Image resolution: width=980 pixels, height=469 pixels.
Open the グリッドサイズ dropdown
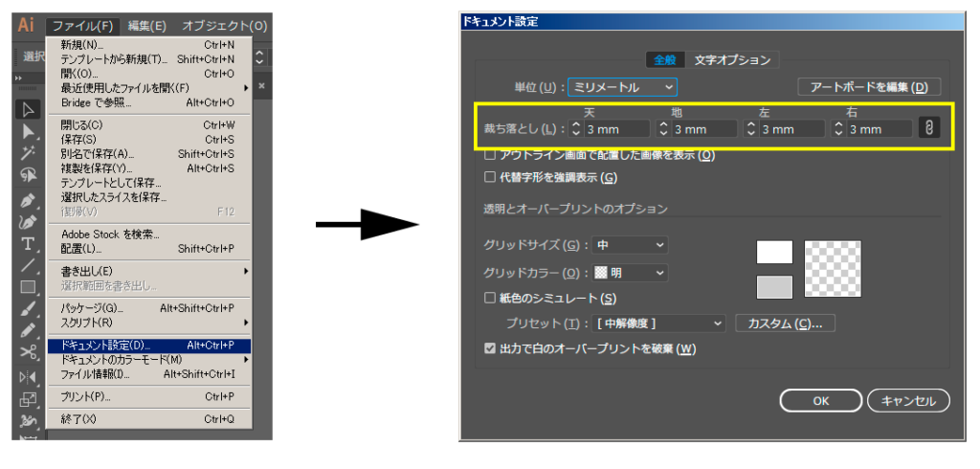[x=630, y=245]
